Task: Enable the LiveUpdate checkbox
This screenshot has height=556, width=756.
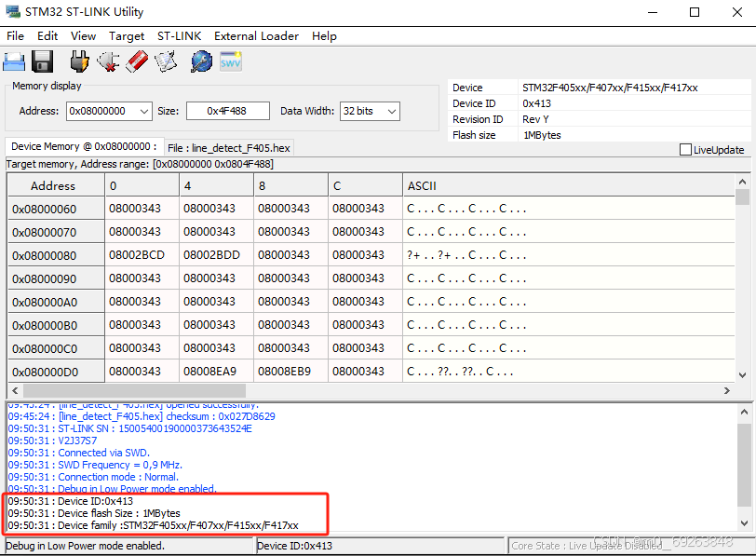Action: [x=685, y=150]
